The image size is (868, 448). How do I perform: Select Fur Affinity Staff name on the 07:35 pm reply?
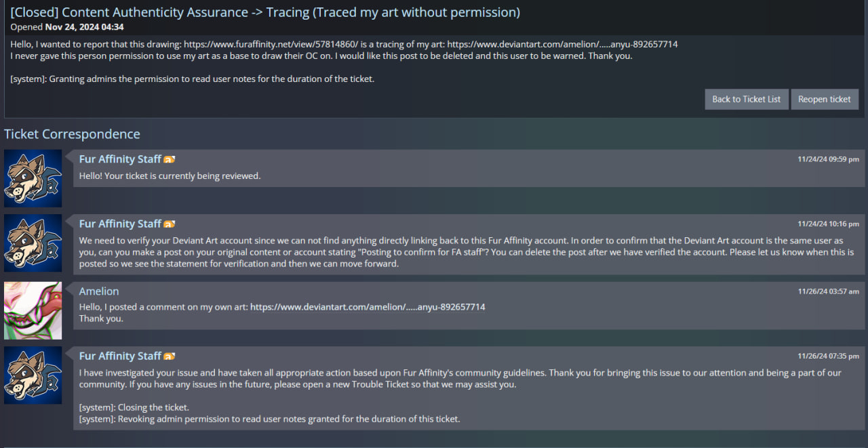120,356
